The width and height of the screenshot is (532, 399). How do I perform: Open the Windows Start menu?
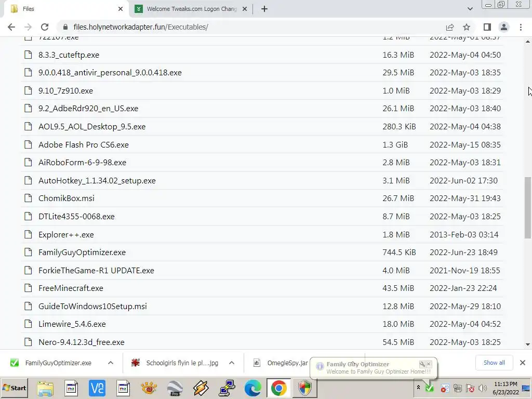click(14, 388)
